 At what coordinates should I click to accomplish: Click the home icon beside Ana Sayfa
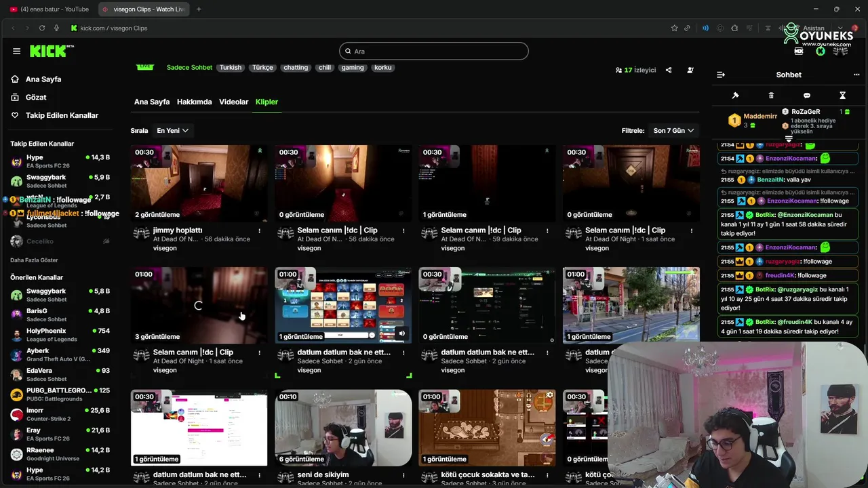click(15, 79)
